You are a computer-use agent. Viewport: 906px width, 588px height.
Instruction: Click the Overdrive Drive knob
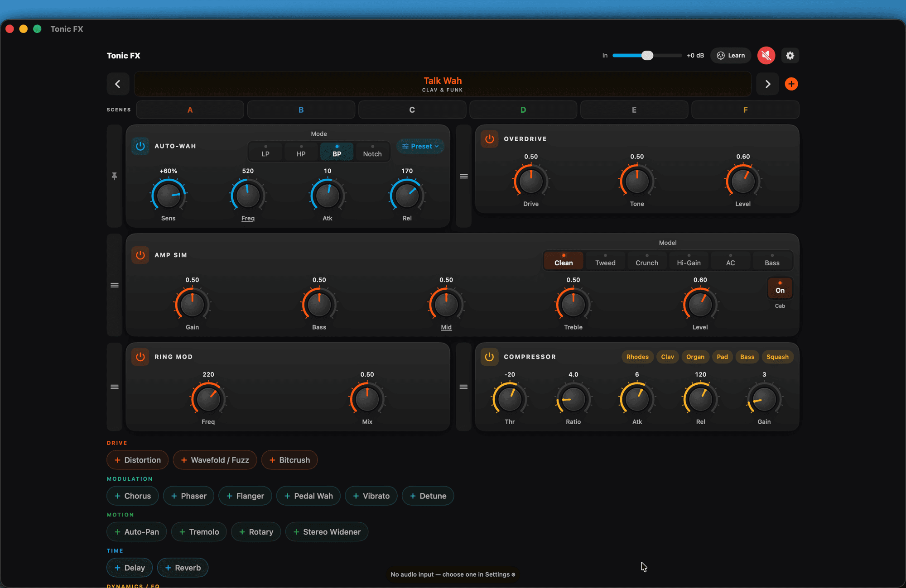[x=531, y=181]
